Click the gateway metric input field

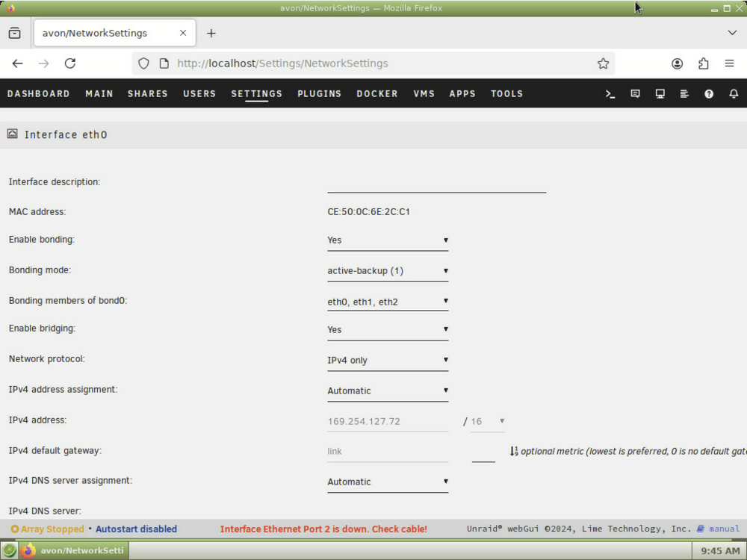pyautogui.click(x=483, y=452)
